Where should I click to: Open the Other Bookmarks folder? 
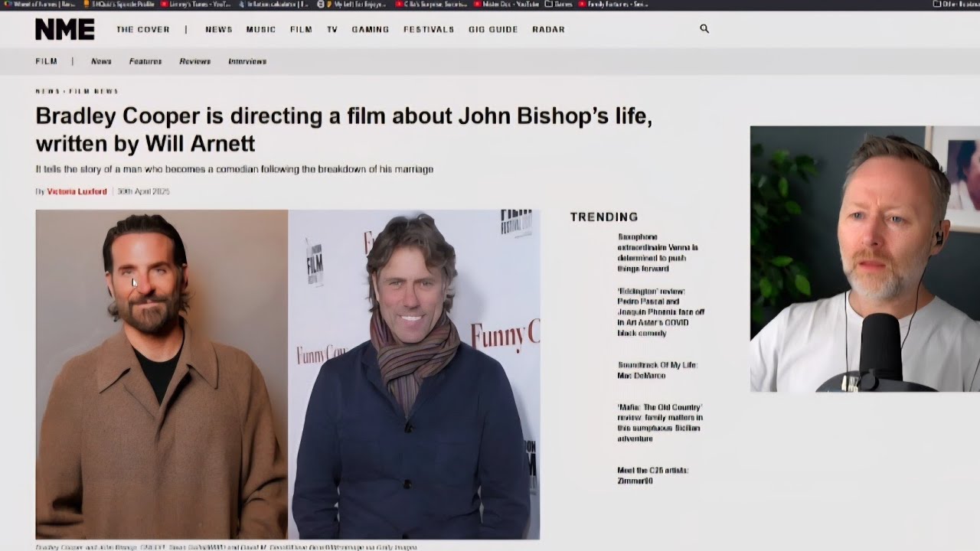tap(956, 4)
